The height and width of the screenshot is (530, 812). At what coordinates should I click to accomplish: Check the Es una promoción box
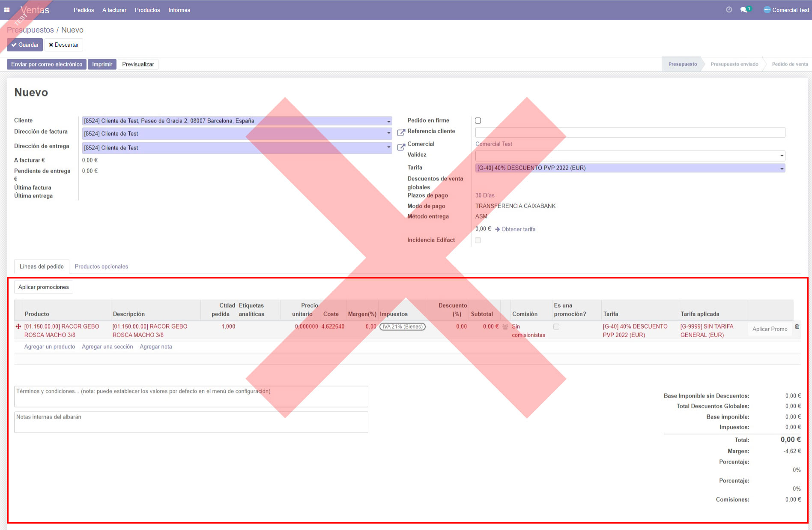click(x=556, y=327)
